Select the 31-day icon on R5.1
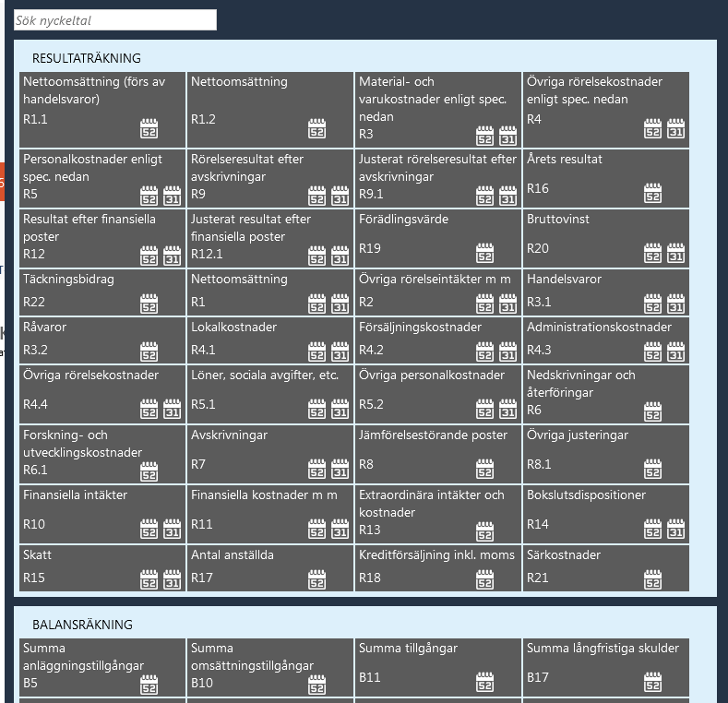 pyautogui.click(x=340, y=409)
